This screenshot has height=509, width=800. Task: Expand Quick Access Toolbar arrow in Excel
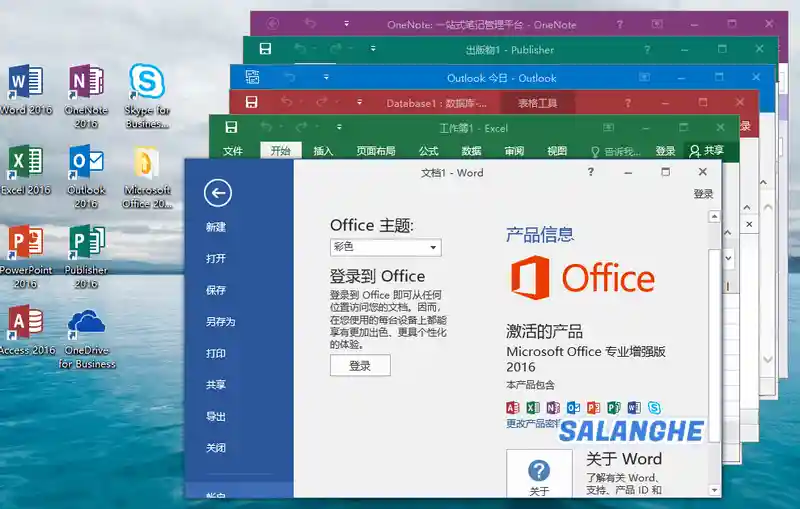tap(339, 126)
